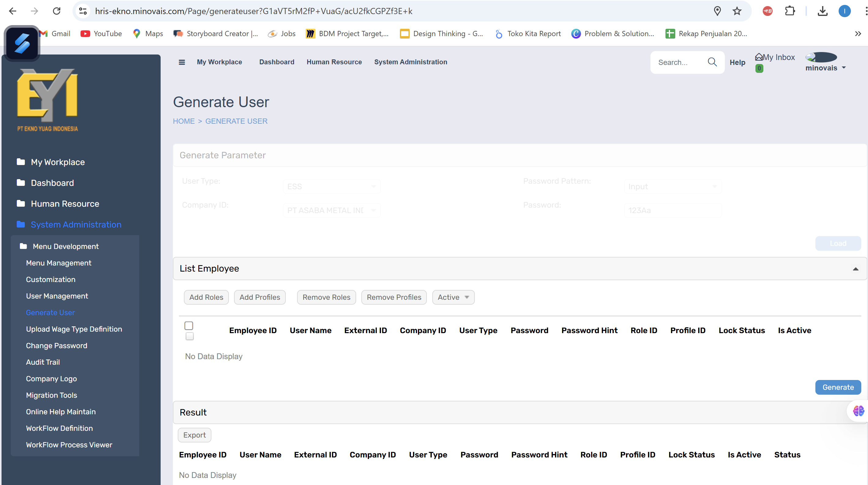Screen dimensions: 868x485
Task: Open User Management in sidebar
Action: click(57, 296)
